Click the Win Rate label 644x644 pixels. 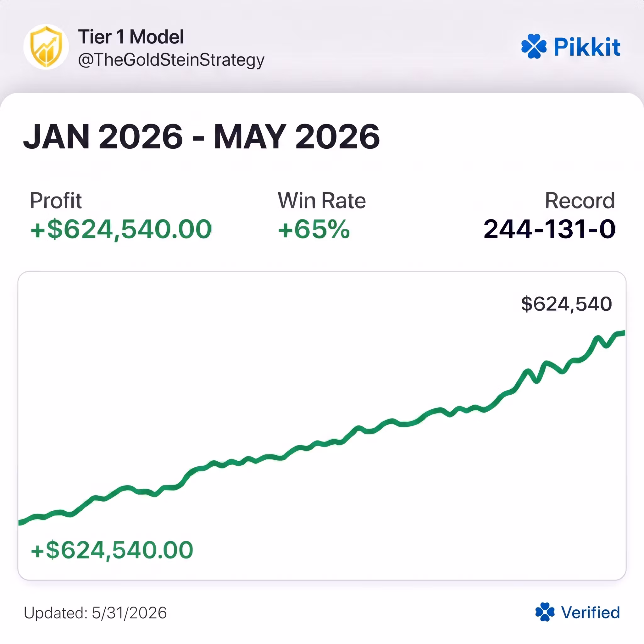[322, 201]
